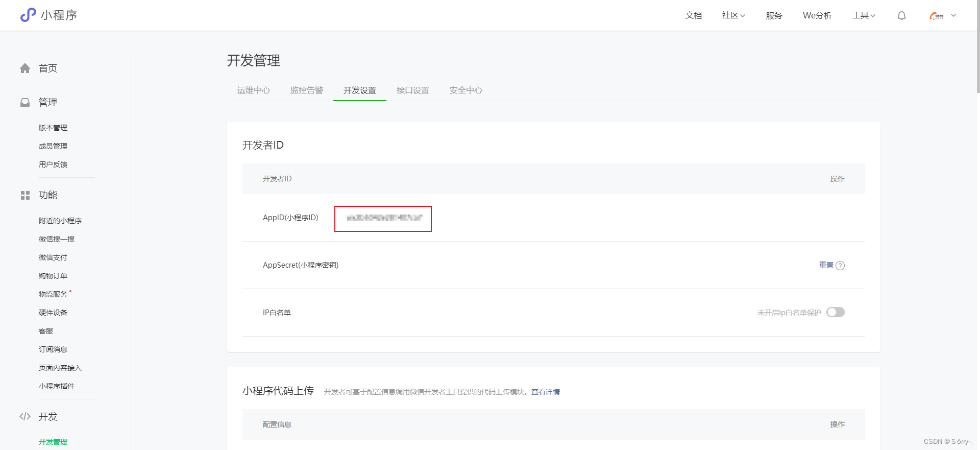Open the 查看详情 link
This screenshot has width=980, height=450.
point(546,392)
